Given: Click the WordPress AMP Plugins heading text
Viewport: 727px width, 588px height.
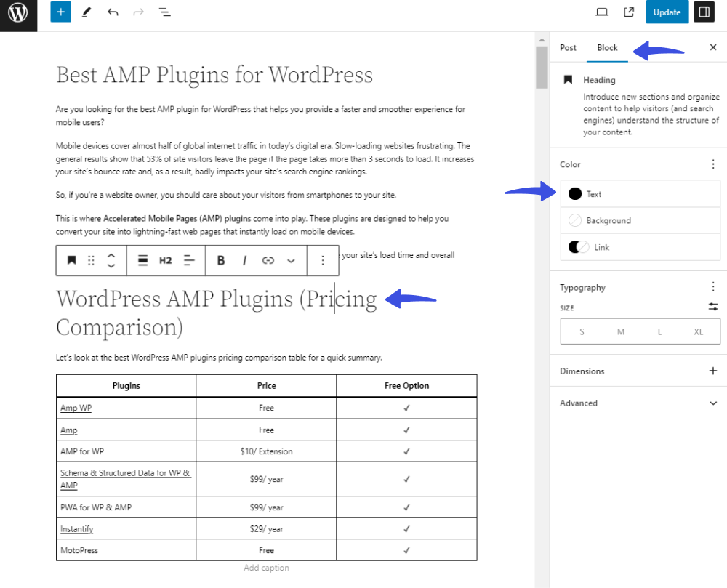Looking at the screenshot, I should click(216, 313).
